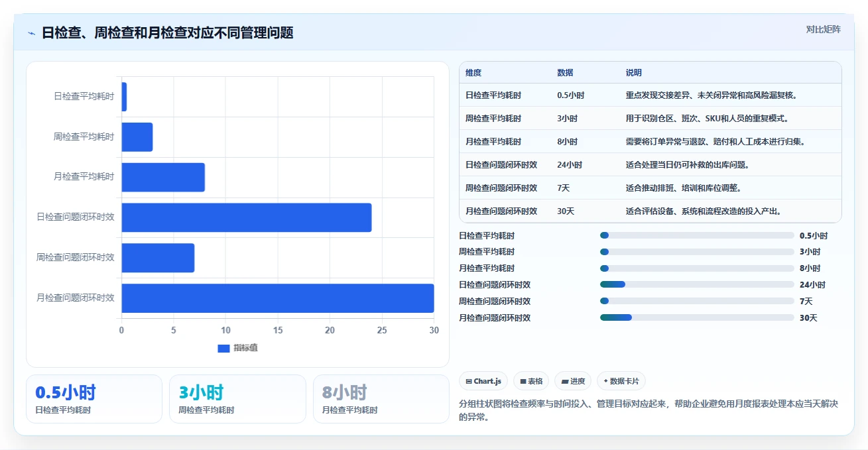Click the 对比矩阵 label
Image resolution: width=868 pixels, height=450 pixels.
(823, 29)
